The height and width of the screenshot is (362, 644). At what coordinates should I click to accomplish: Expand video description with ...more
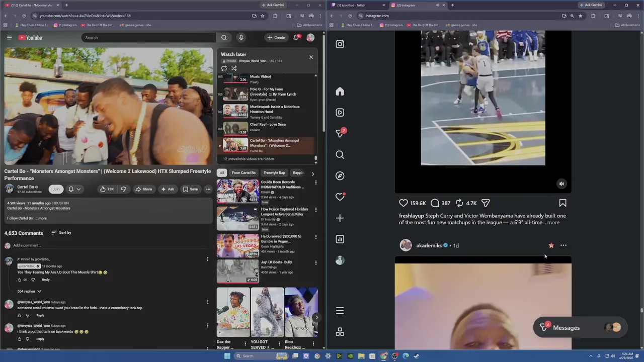tap(41, 218)
